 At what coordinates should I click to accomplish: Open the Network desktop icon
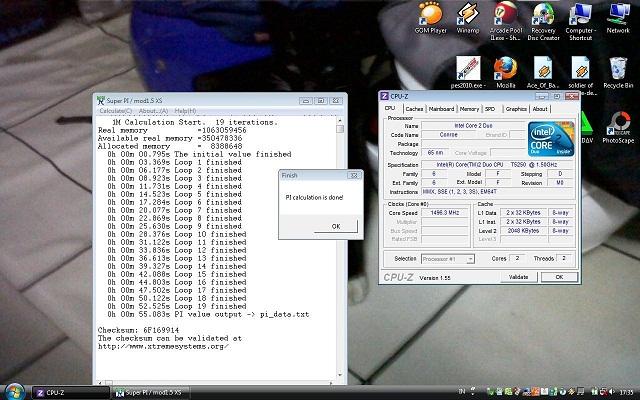[618, 18]
